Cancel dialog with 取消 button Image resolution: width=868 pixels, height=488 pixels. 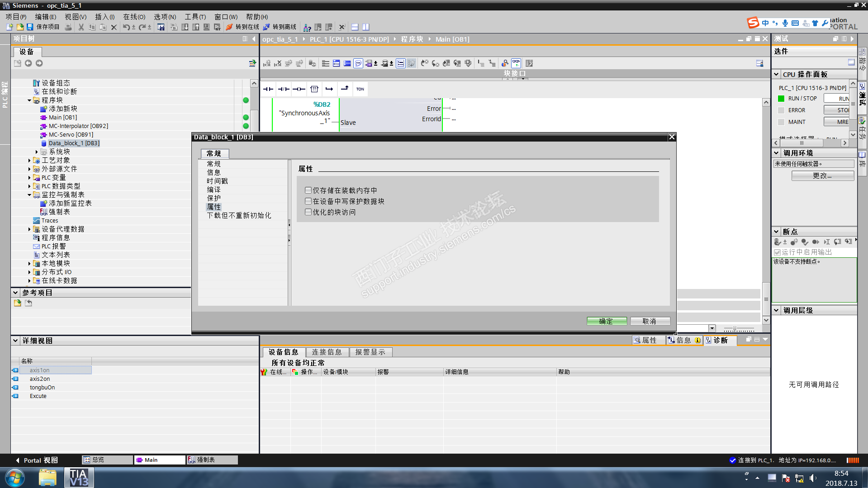pyautogui.click(x=650, y=321)
